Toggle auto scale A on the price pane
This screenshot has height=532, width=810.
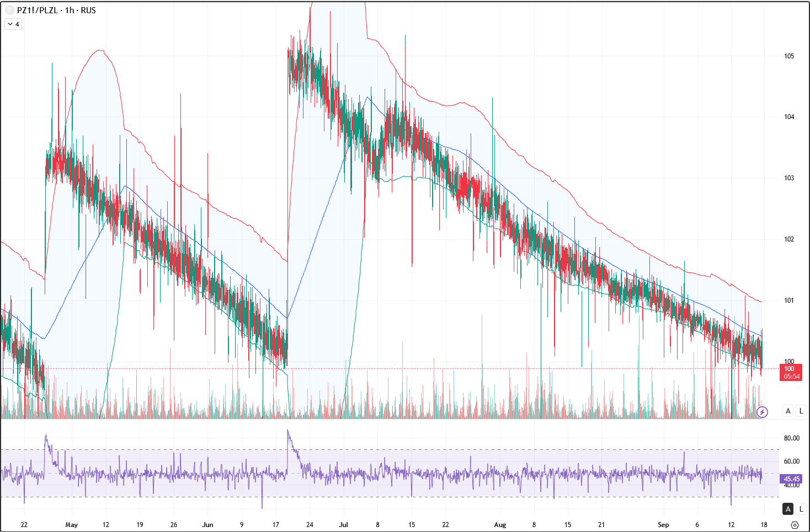pos(788,411)
